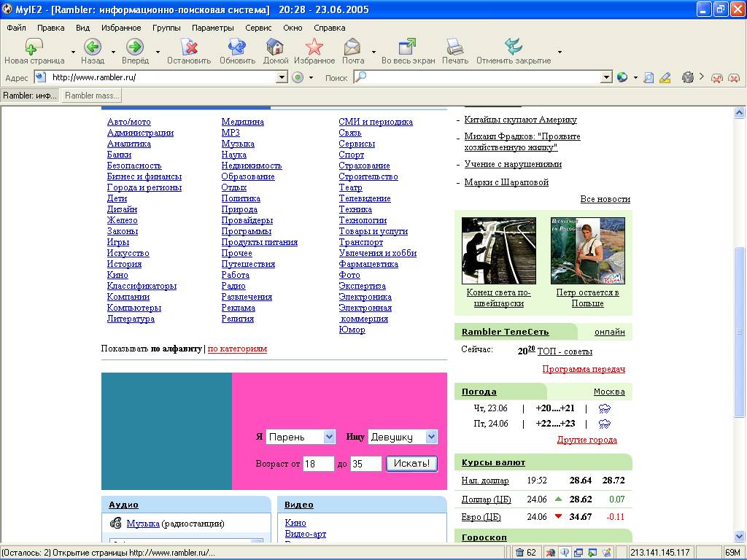Print the page using the Печать icon
This screenshot has width=747, height=560.
click(x=454, y=47)
